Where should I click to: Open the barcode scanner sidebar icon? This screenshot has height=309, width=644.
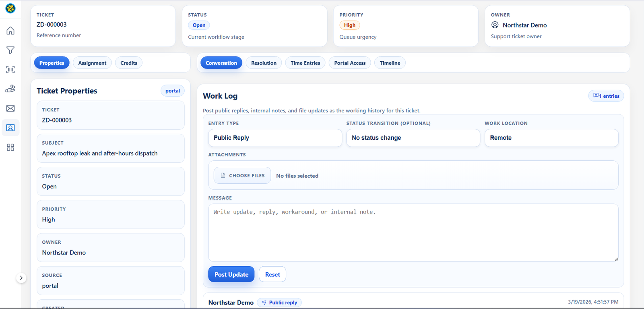click(10, 69)
